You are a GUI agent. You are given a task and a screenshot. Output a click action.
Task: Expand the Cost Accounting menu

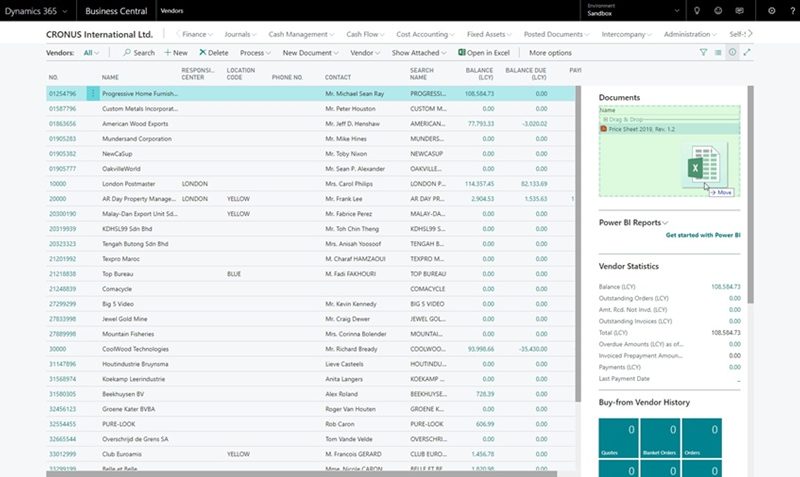(x=425, y=34)
